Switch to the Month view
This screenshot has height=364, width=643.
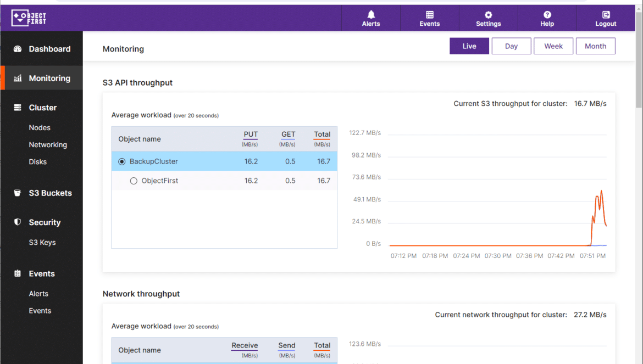(x=595, y=46)
